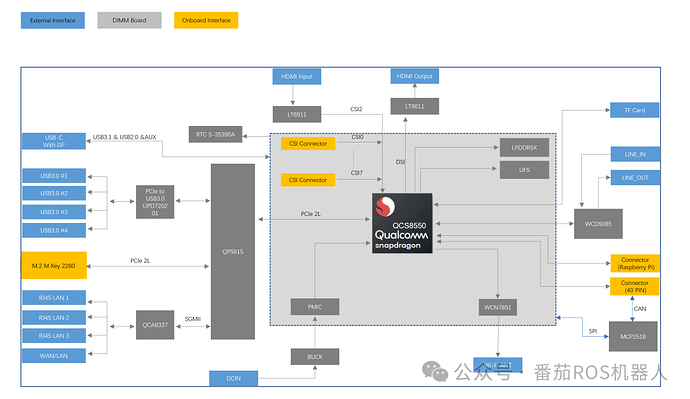The image size is (690, 399).
Task: Click the RJ45 LAN 3 block
Action: click(54, 336)
